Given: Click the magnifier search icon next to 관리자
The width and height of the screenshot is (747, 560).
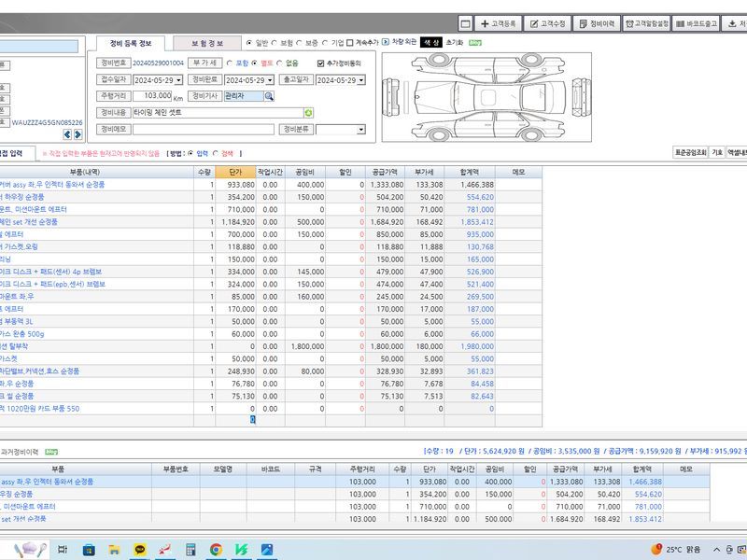Looking at the screenshot, I should point(269,96).
